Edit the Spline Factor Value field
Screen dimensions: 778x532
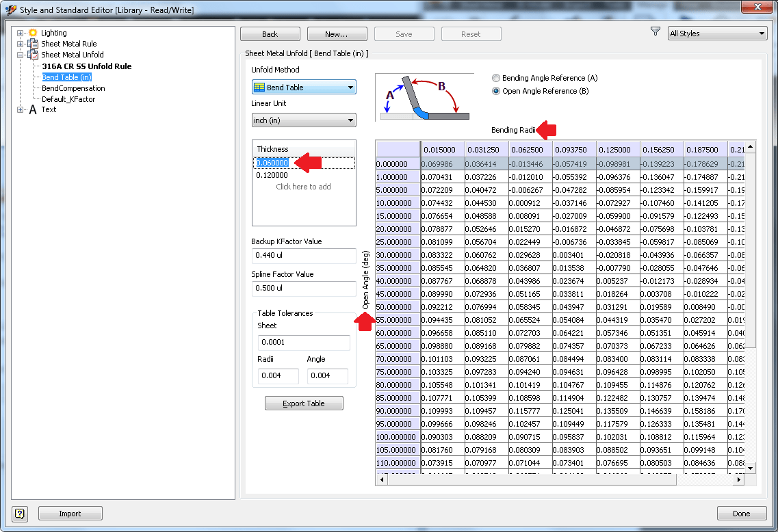[304, 288]
